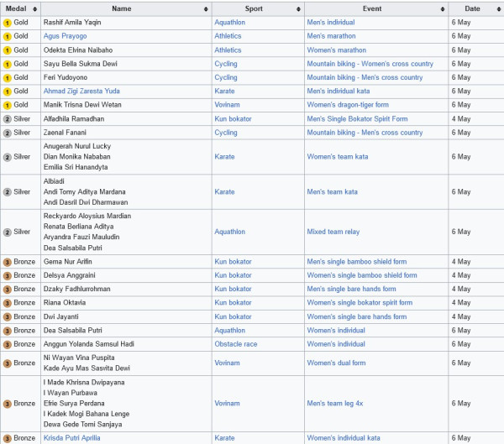Open Women's dragon-tiger form event link

point(348,105)
